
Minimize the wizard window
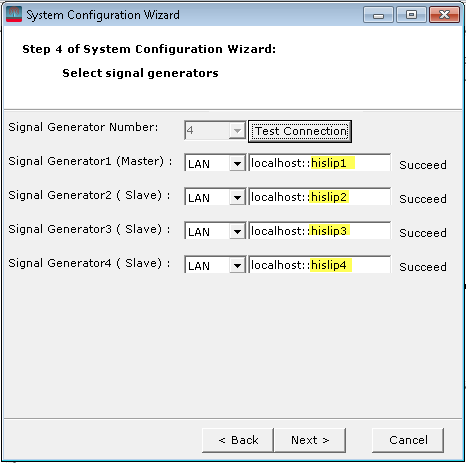tap(378, 15)
